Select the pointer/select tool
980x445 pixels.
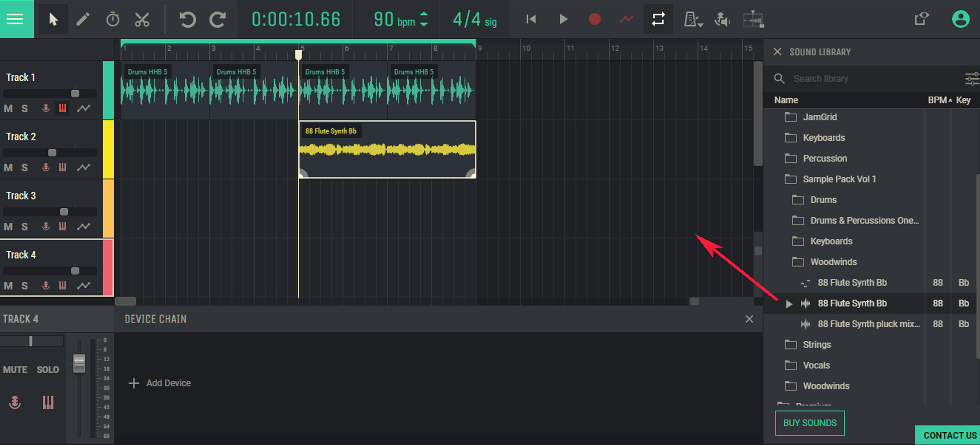pyautogui.click(x=53, y=19)
